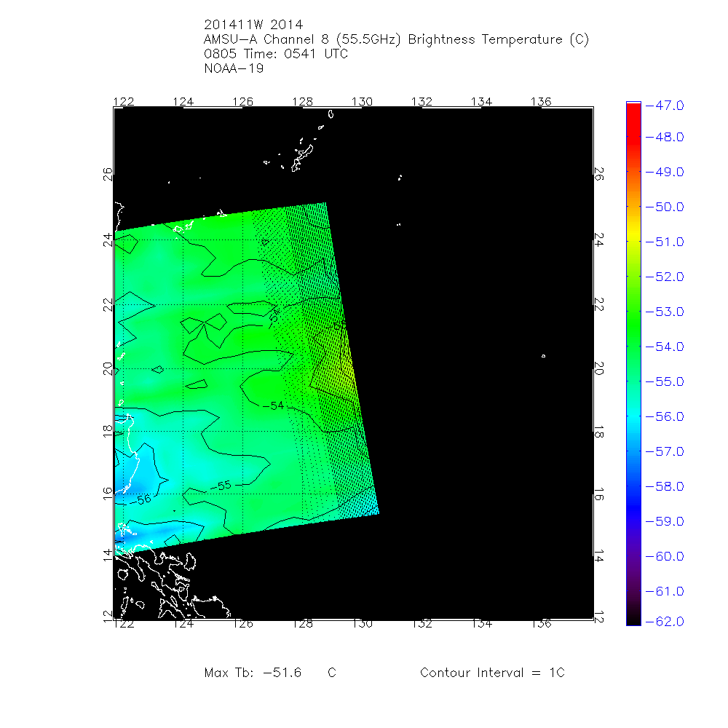Select the 132 longitude label on bottom axis
The image size is (728, 728).
click(x=422, y=624)
